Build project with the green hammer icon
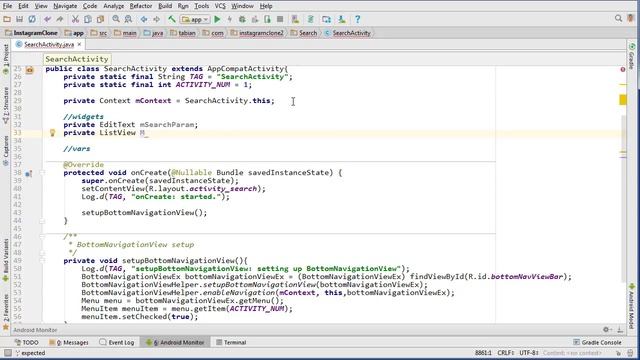The height and width of the screenshot is (360, 640). tap(172, 19)
